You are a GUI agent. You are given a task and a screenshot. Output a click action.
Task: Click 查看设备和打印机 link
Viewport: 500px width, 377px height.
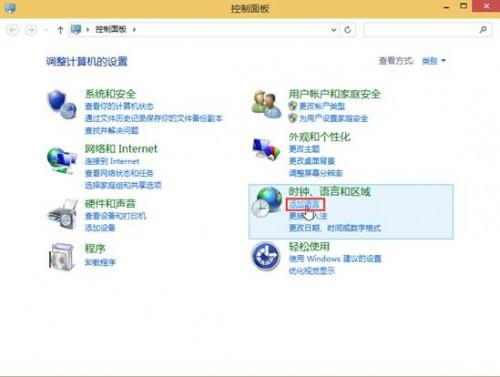(115, 216)
